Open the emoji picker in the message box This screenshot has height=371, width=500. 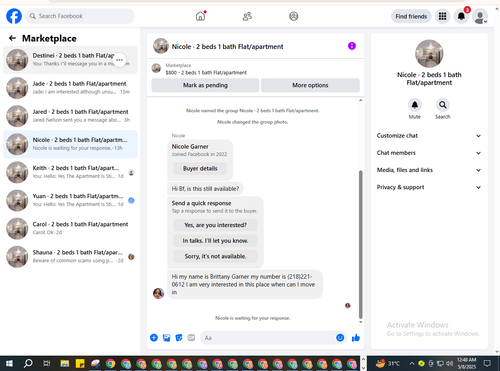point(340,338)
